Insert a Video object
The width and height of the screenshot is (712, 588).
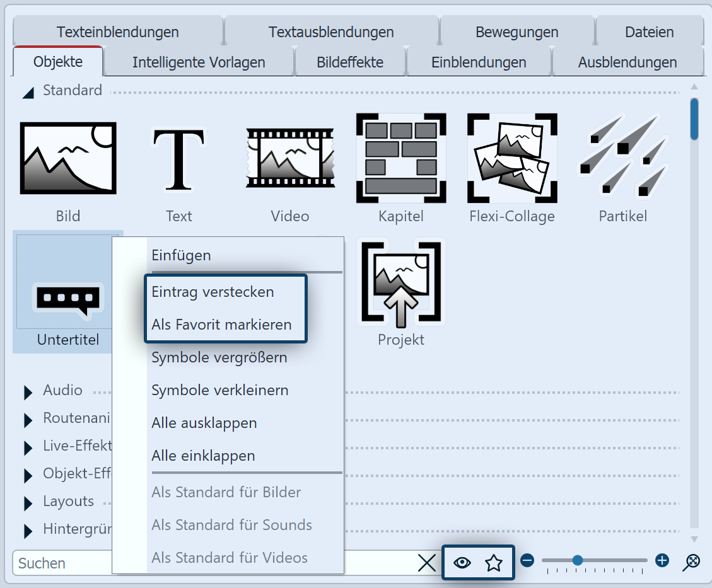[x=289, y=158]
